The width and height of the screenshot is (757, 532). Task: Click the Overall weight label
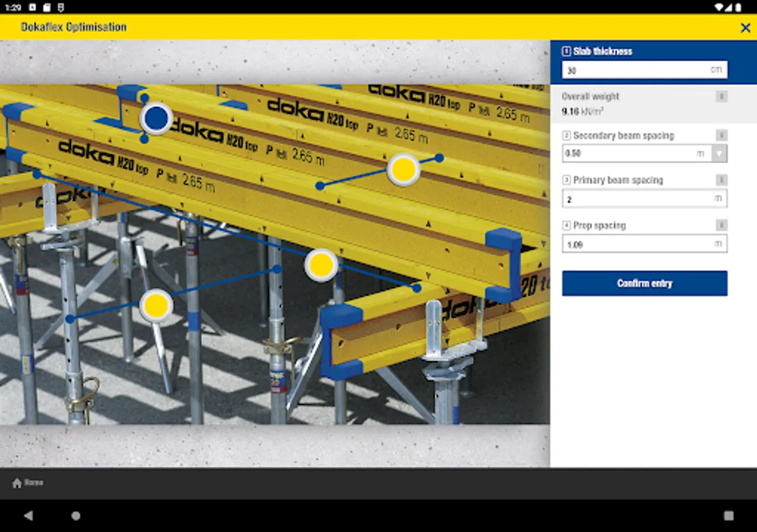590,96
